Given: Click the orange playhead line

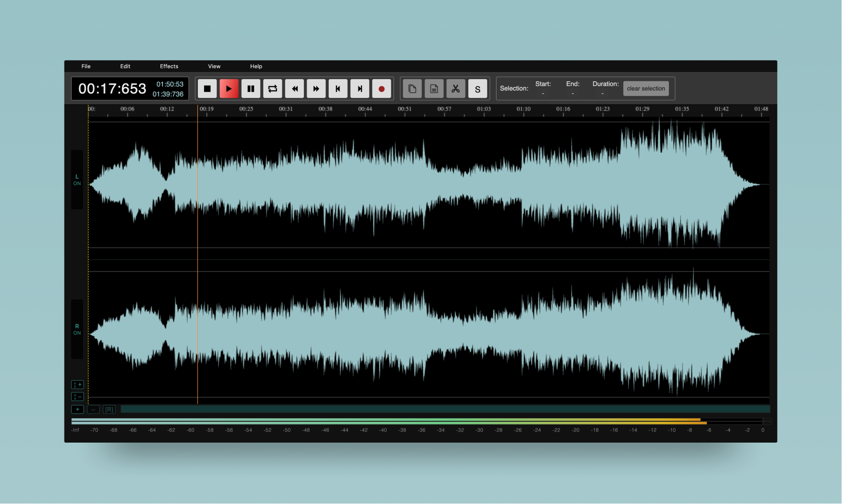Looking at the screenshot, I should tap(197, 254).
